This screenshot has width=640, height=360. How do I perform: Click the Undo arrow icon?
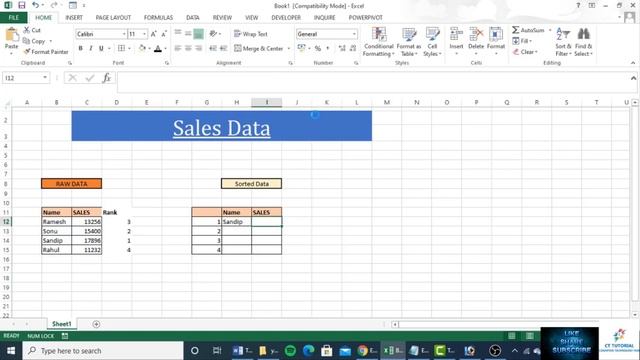point(36,5)
